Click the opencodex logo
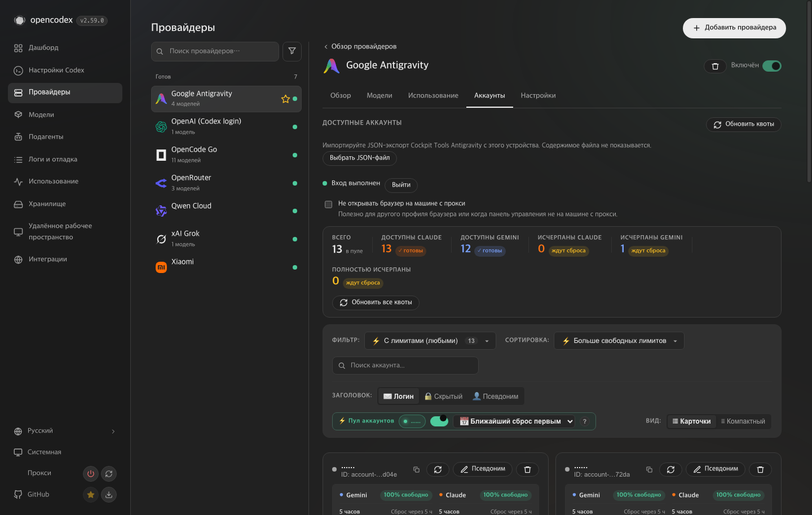Image resolution: width=812 pixels, height=515 pixels. coord(20,20)
